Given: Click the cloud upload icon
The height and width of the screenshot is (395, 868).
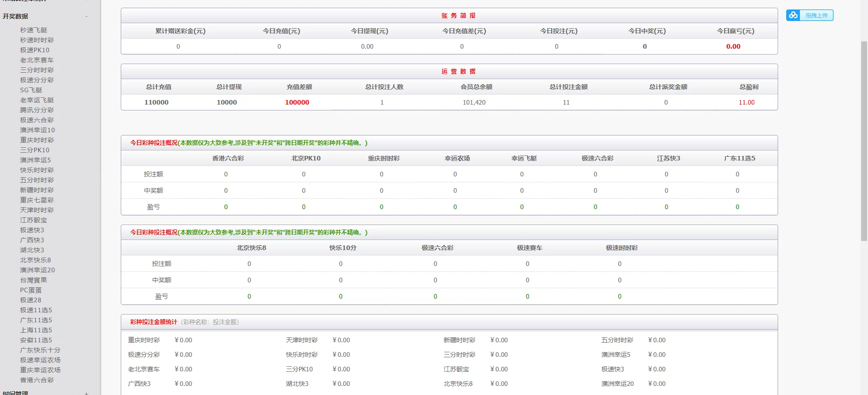Looking at the screenshot, I should [793, 15].
